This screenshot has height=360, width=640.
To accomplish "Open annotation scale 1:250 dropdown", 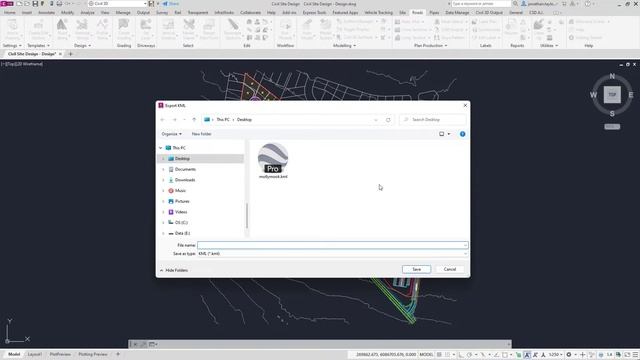I will 556,355.
